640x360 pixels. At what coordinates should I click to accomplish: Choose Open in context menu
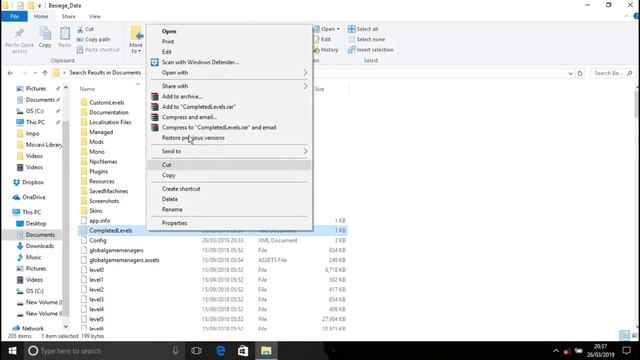230,31
